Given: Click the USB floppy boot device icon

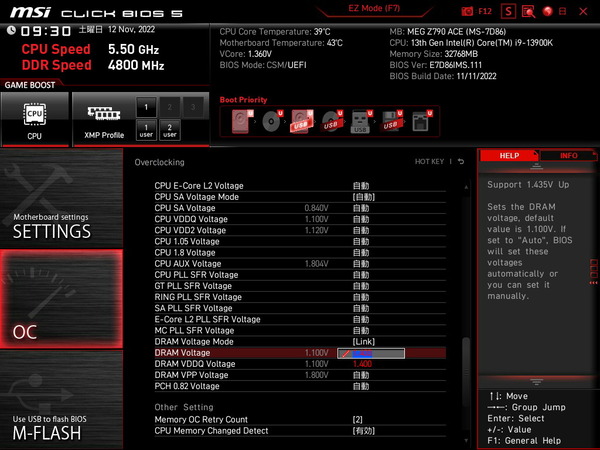Looking at the screenshot, I should click(391, 121).
